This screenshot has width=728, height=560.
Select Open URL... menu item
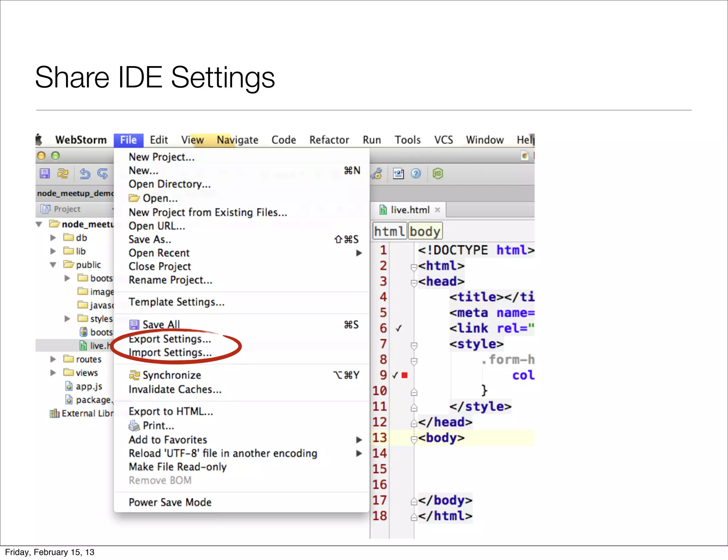pos(242,226)
